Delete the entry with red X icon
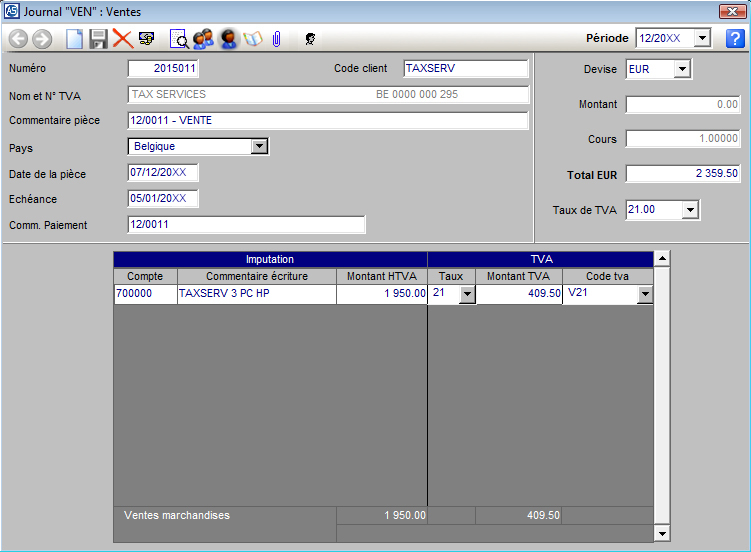The image size is (751, 552). [123, 39]
